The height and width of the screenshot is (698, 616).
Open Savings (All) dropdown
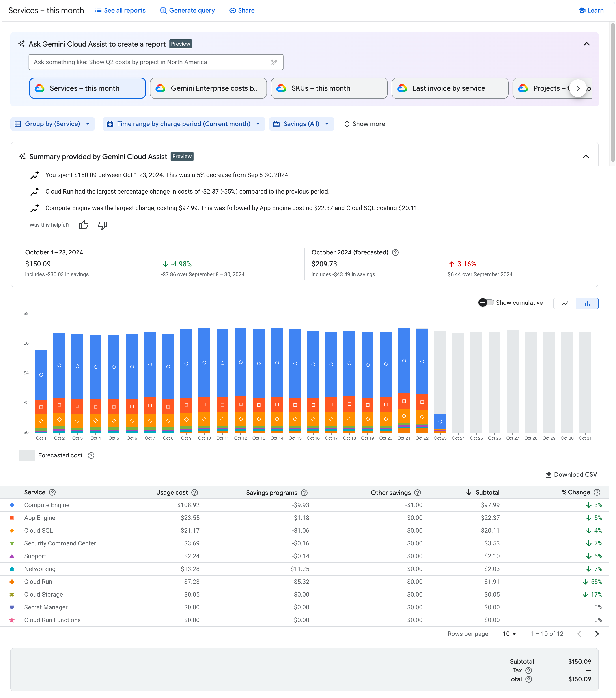coord(302,124)
